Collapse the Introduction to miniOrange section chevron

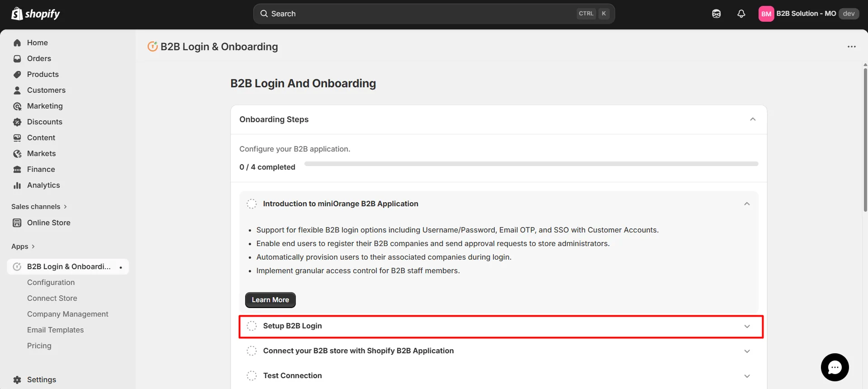[x=747, y=204]
